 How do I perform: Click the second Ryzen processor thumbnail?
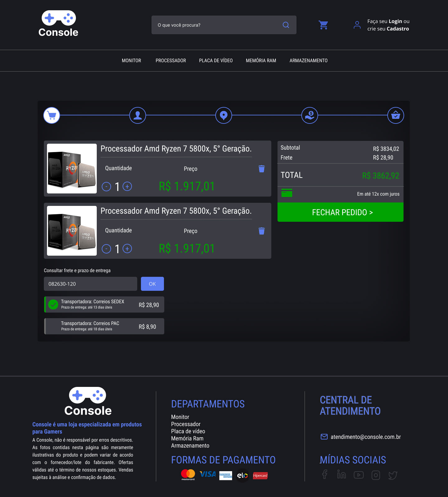point(72,231)
